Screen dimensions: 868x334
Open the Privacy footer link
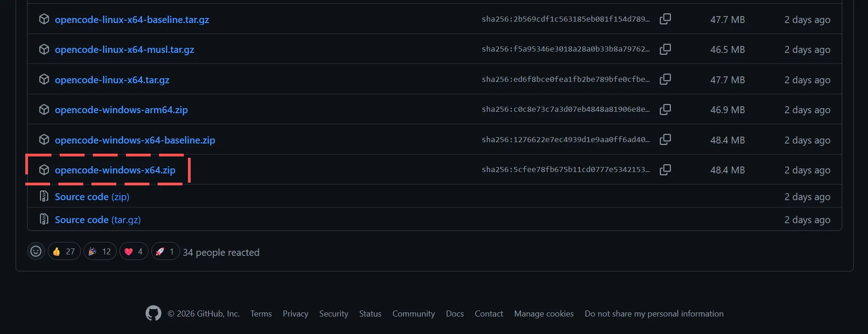(x=295, y=314)
